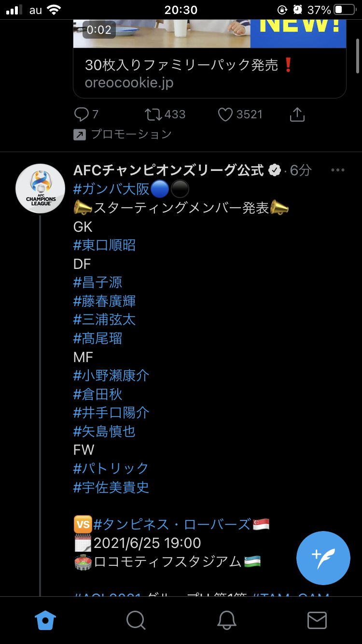
Task: Open the #ガンバ大阪 hashtag
Action: pos(111,189)
